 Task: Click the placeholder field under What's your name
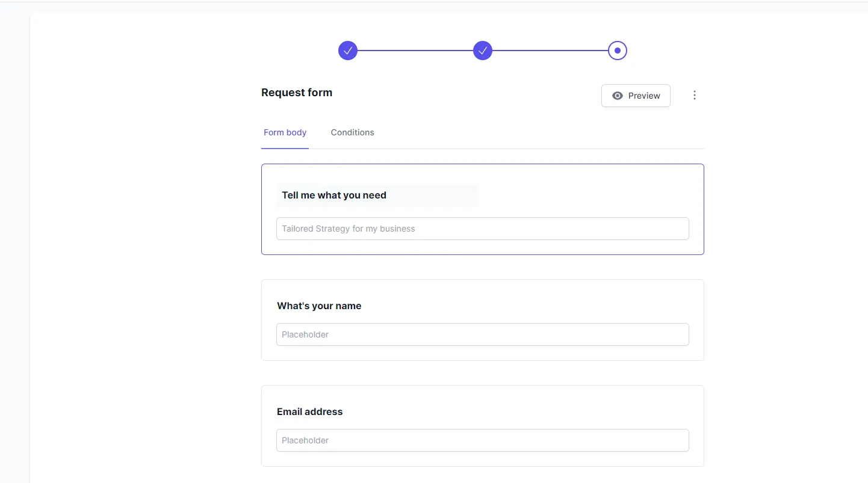pyautogui.click(x=483, y=334)
